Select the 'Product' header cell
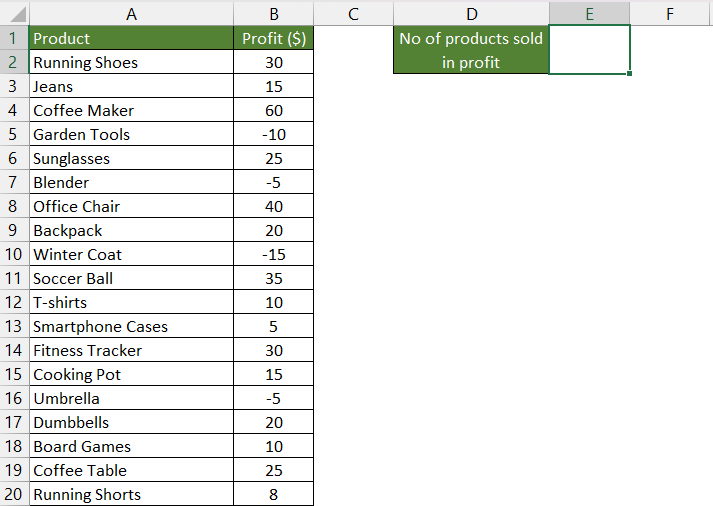 point(131,38)
